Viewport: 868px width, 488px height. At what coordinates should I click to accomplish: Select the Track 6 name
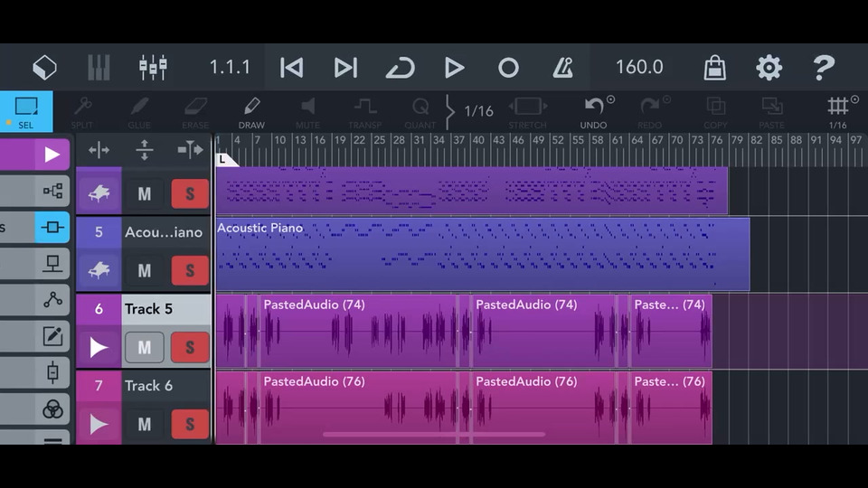tap(148, 386)
